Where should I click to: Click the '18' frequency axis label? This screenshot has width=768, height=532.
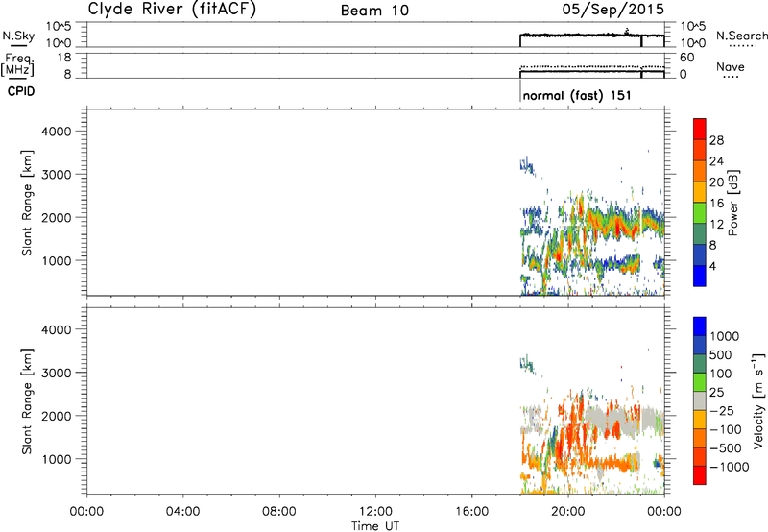65,58
